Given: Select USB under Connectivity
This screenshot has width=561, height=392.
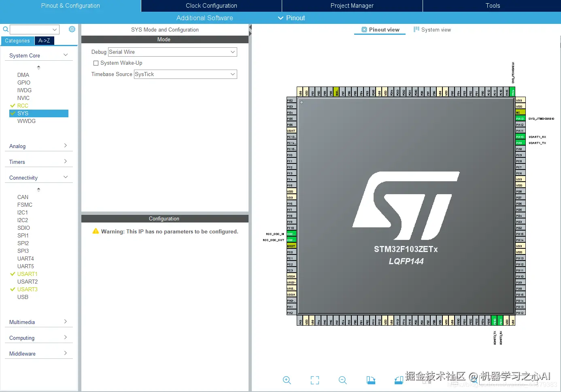Looking at the screenshot, I should tap(23, 297).
